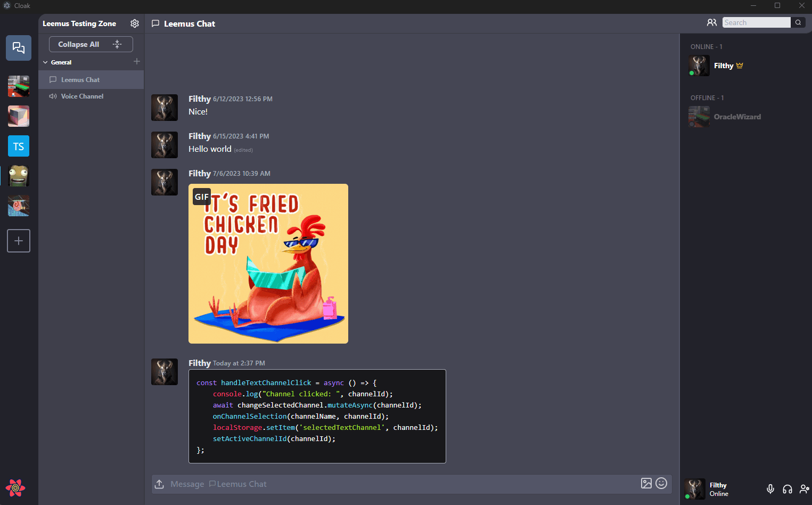812x505 pixels.
Task: Open server settings gear icon
Action: [135, 23]
